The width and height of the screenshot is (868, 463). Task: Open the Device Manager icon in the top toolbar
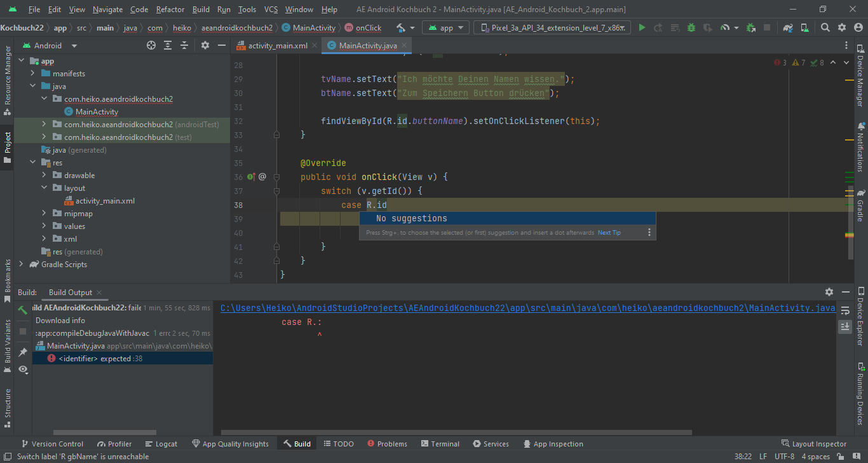804,28
